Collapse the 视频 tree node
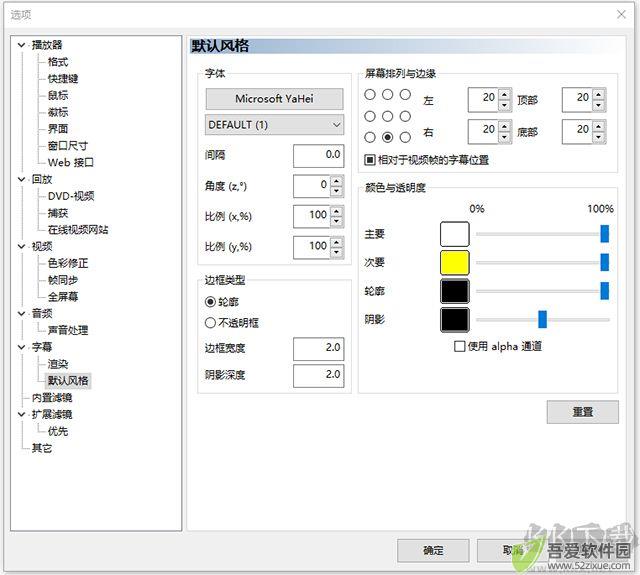The image size is (640, 575). [21, 246]
